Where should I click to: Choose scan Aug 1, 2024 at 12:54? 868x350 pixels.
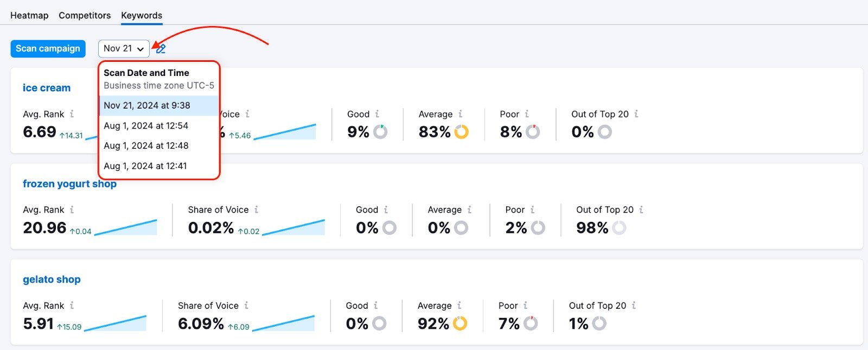pos(146,125)
